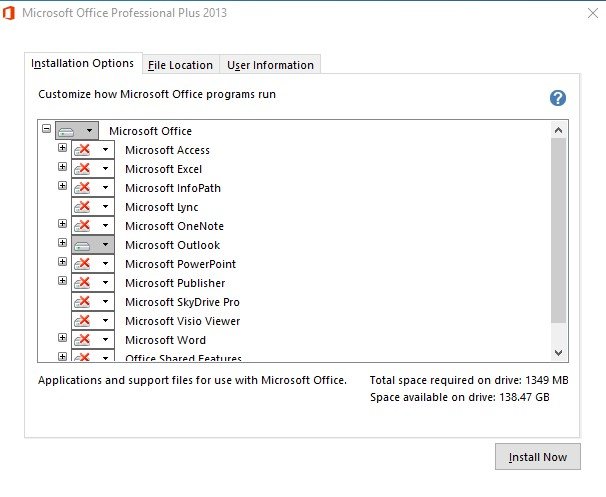Select the Microsoft PowerPoint label
The width and height of the screenshot is (606, 497).
click(180, 264)
